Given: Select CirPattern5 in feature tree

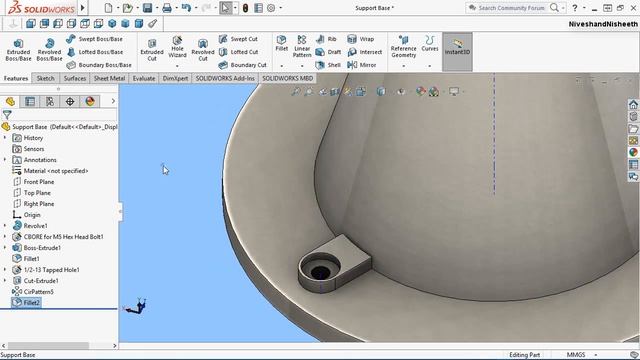Looking at the screenshot, I should click(33, 292).
